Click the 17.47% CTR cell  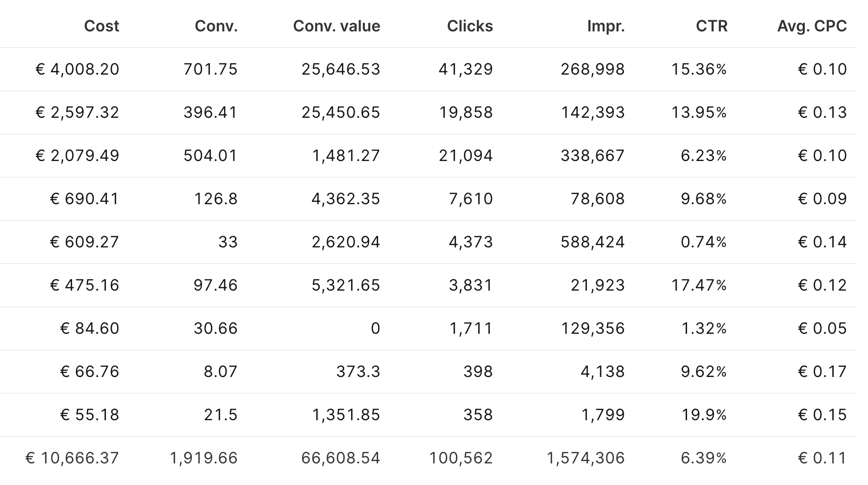coord(699,285)
